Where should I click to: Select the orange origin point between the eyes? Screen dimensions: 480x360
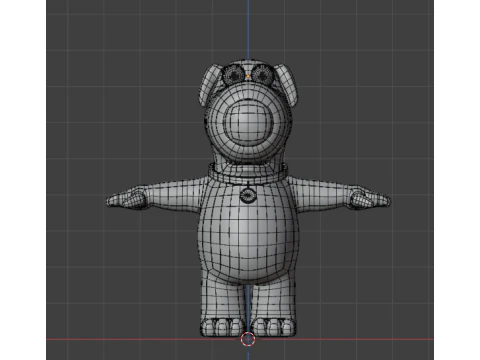[x=248, y=76]
